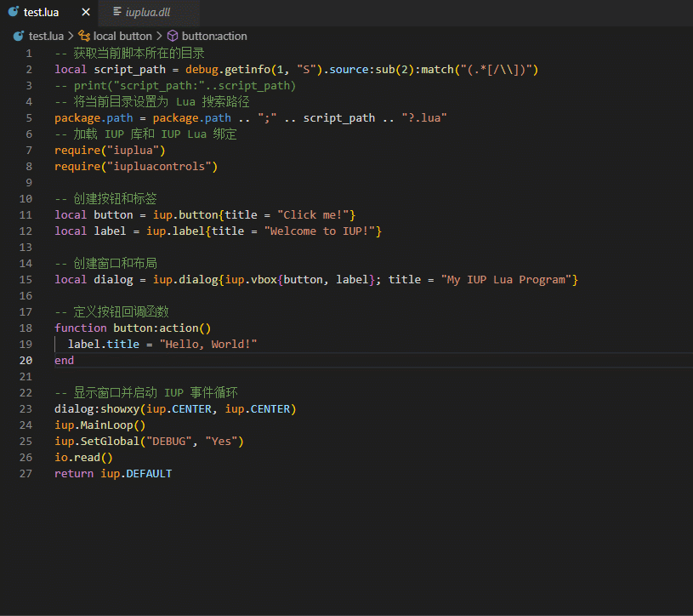Expand the local button breadcrumb
693x616 pixels.
pos(122,36)
